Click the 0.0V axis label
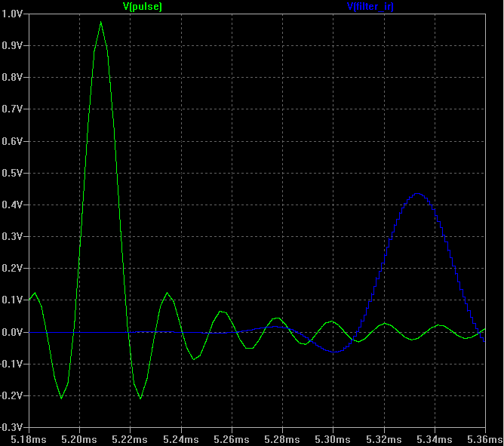The height and width of the screenshot is (446, 504). click(12, 332)
